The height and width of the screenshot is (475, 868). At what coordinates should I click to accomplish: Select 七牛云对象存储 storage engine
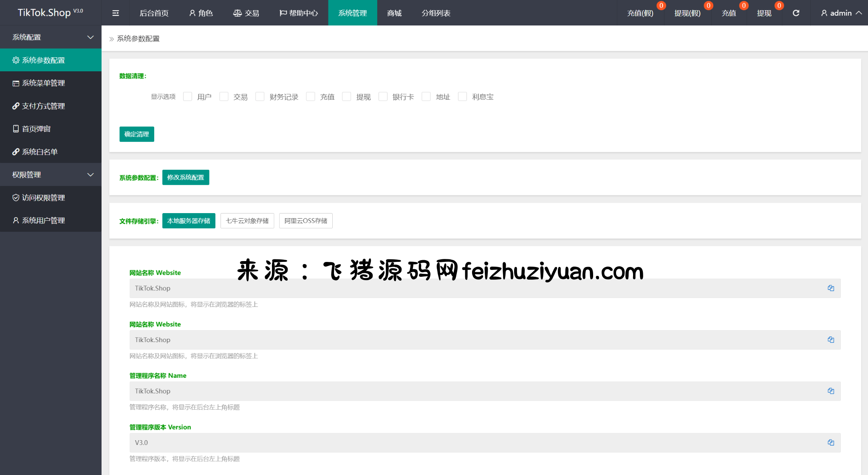tap(247, 221)
